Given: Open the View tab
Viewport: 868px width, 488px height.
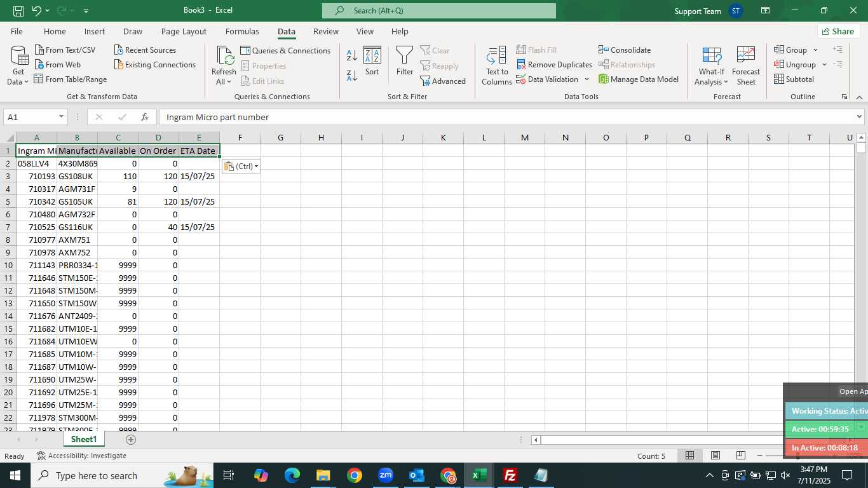Looking at the screenshot, I should (x=365, y=31).
